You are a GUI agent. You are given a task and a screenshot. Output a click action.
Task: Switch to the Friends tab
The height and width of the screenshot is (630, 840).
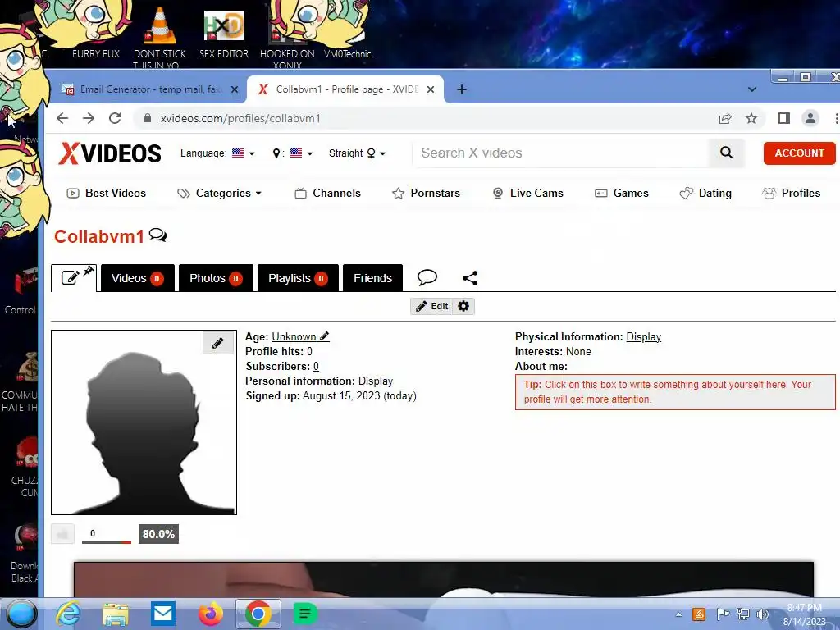pos(372,278)
